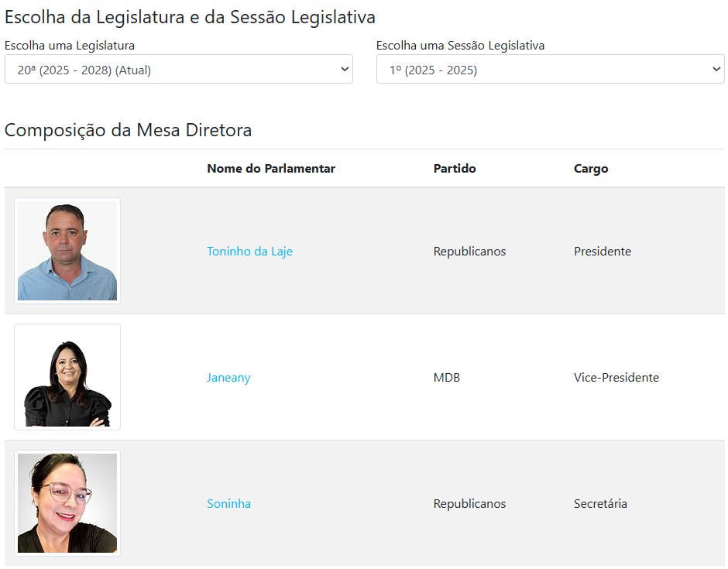Open the Soninha parliamentarian link

228,504
